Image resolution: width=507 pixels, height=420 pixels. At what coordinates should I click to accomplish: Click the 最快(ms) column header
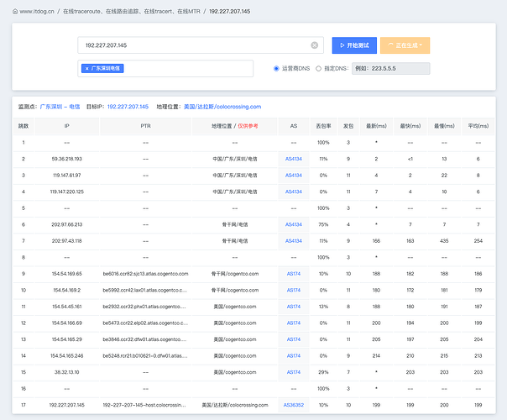coord(410,126)
